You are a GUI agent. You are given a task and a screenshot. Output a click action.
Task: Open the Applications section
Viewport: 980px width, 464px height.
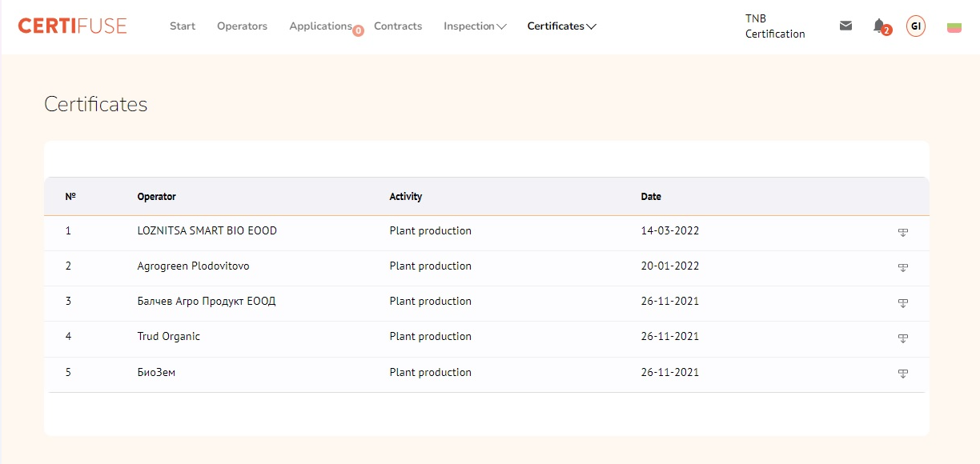pyautogui.click(x=320, y=26)
